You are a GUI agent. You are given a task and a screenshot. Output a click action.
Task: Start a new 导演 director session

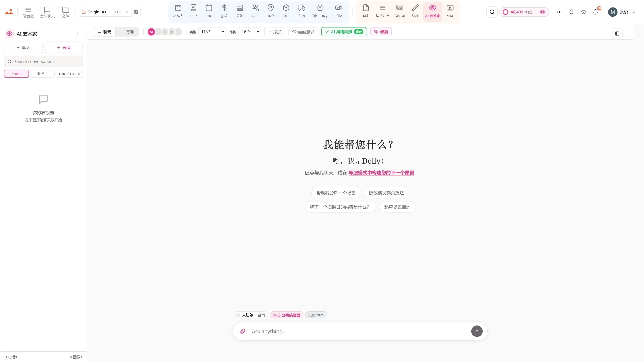[x=64, y=47]
